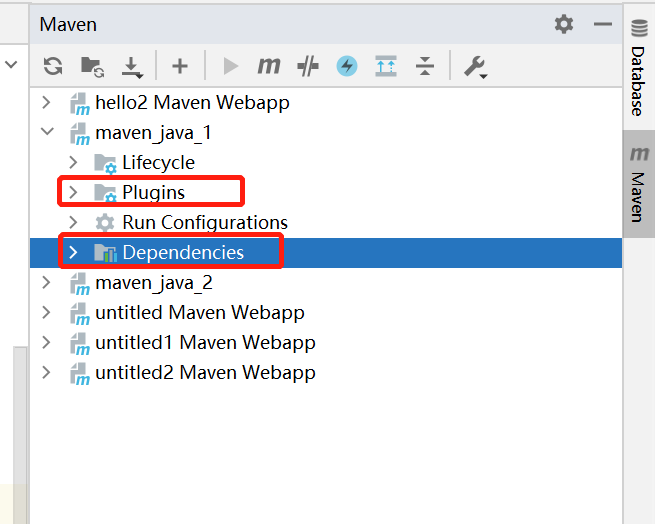Open Maven settings wrench icon
This screenshot has height=524, width=655.
pyautogui.click(x=475, y=67)
